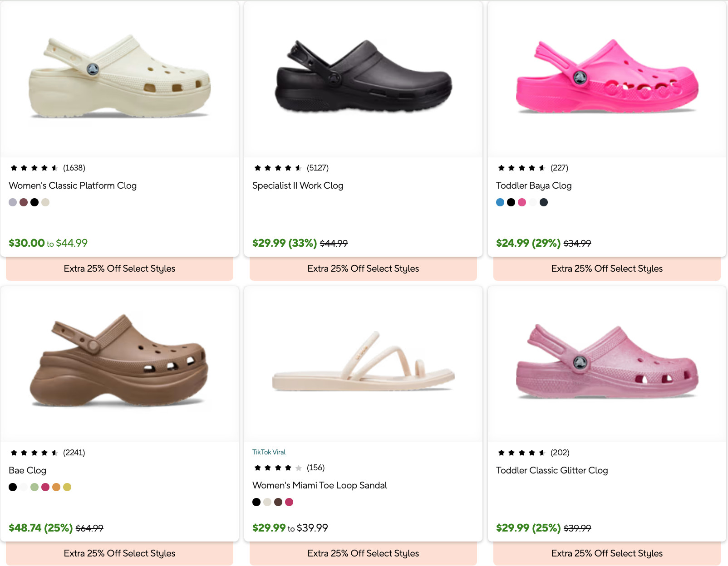Open the Women's Miami Toe Loop Sandal link

[x=320, y=485]
